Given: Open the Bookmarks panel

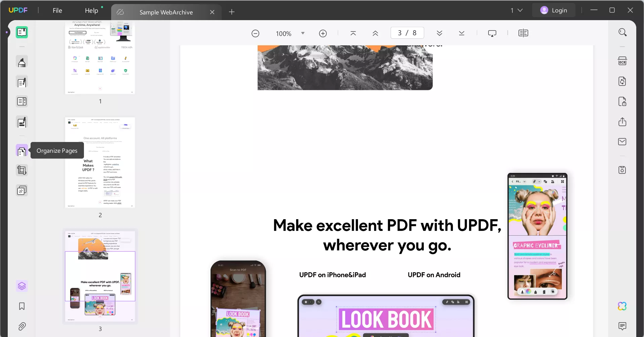Looking at the screenshot, I should [22, 306].
